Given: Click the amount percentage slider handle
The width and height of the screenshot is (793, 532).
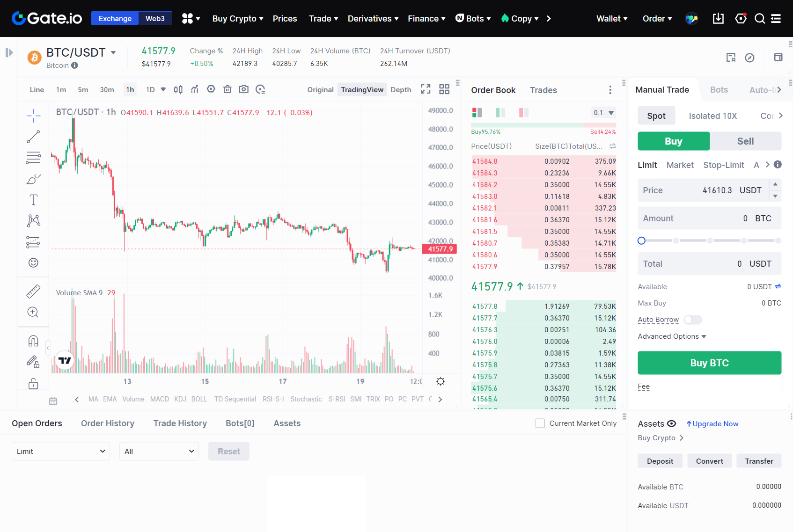Looking at the screenshot, I should 641,240.
